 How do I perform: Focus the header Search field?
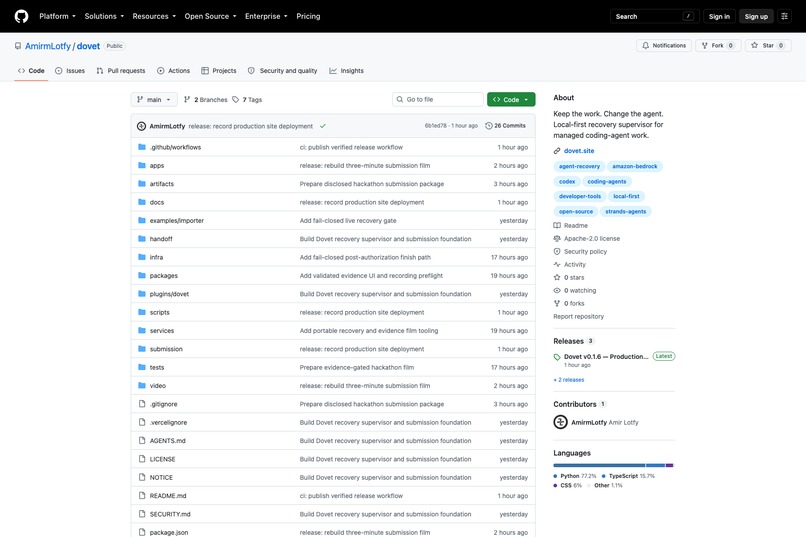point(654,16)
